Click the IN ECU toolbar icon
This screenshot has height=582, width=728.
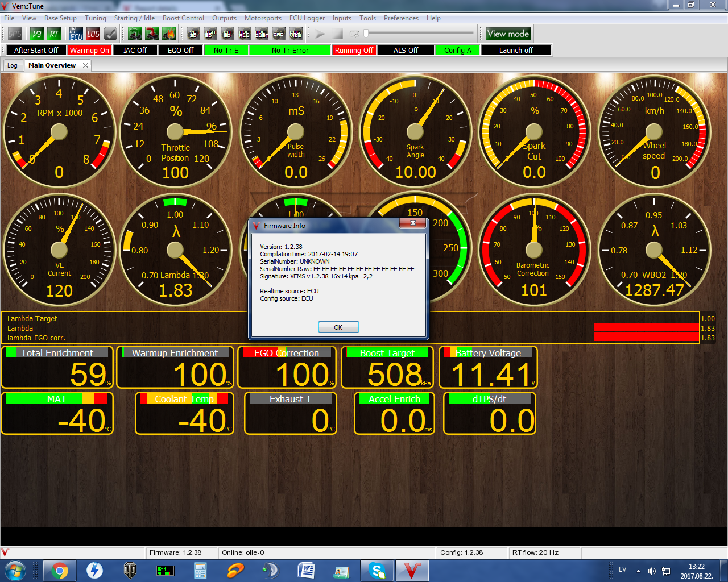point(76,34)
